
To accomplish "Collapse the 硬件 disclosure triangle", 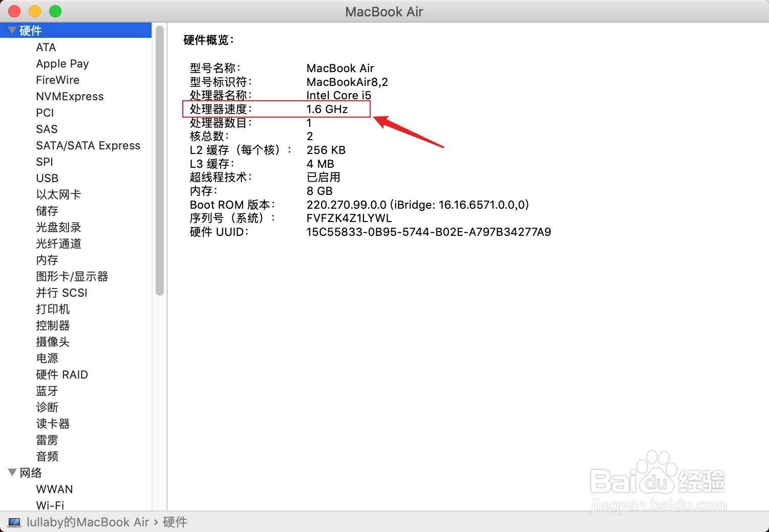I will point(12,30).
